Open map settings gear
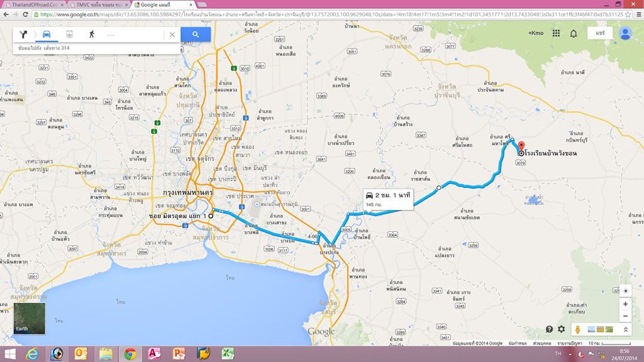Screen dimensions: 644x362 coord(561,329)
